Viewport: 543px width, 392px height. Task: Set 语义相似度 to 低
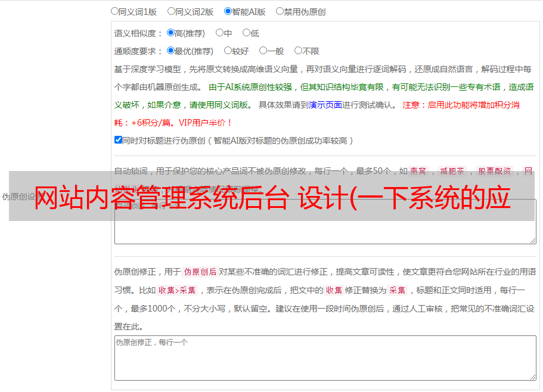coord(246,33)
